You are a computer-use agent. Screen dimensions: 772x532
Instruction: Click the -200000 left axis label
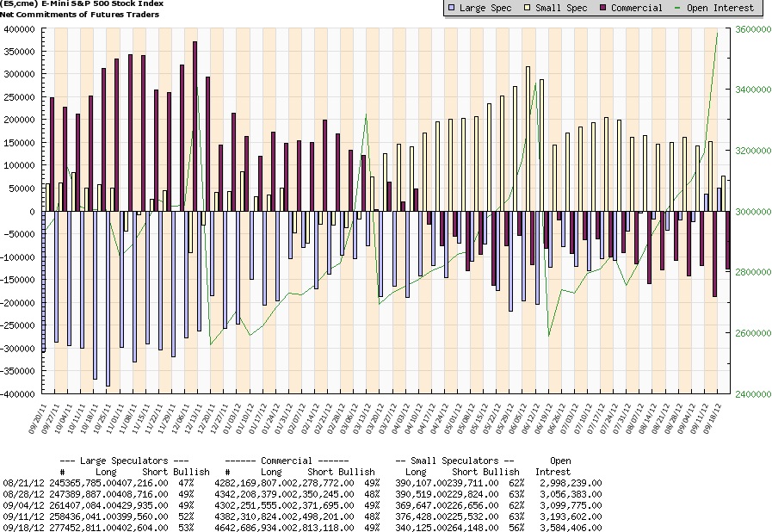point(18,302)
